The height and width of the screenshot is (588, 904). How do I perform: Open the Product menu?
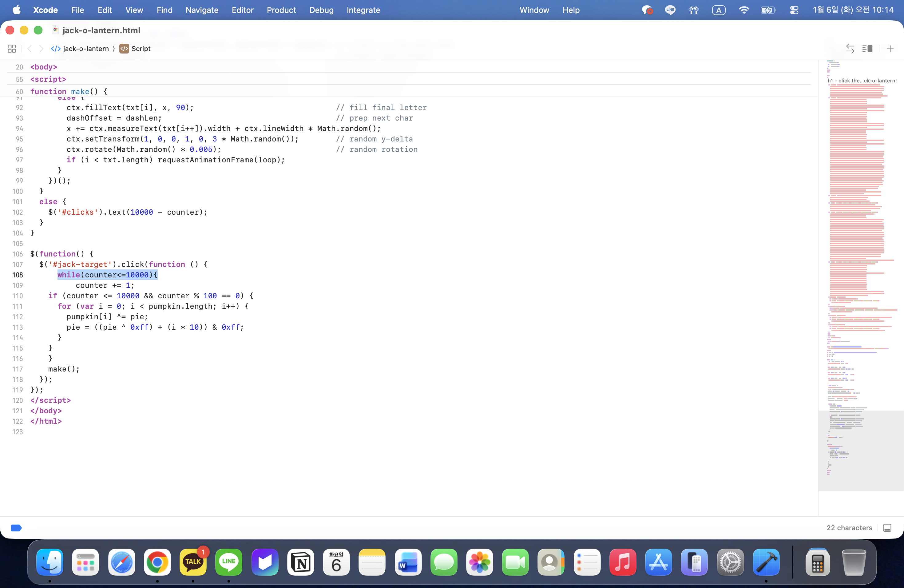[281, 10]
